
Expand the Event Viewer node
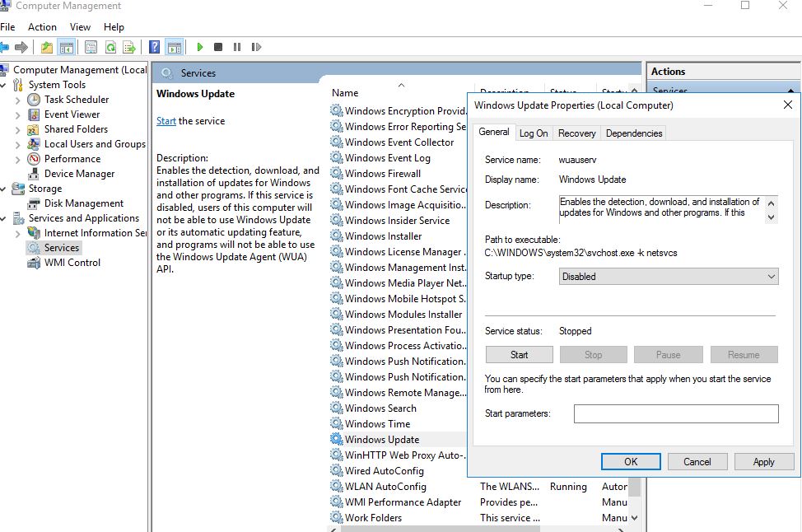[x=18, y=115]
